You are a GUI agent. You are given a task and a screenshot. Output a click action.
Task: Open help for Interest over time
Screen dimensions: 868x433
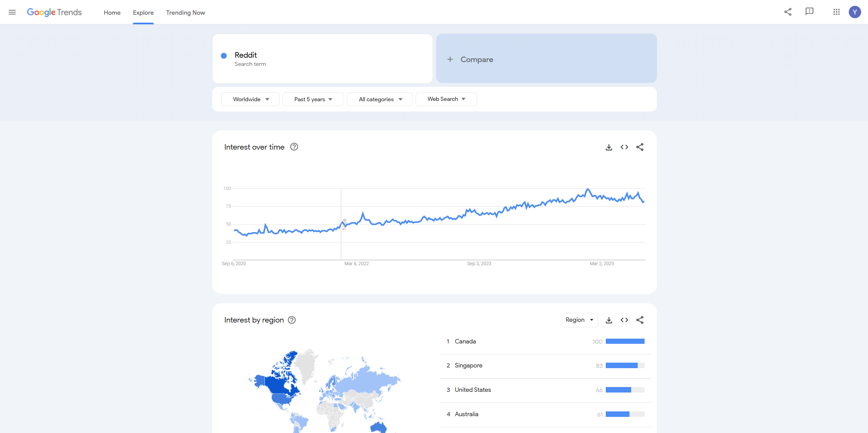[294, 147]
